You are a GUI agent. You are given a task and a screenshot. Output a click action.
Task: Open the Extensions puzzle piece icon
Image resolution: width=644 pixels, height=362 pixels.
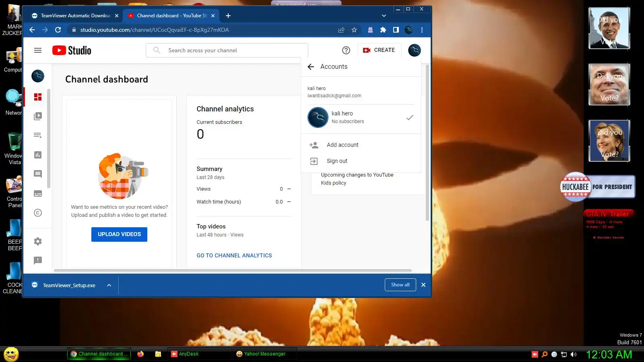(x=383, y=30)
